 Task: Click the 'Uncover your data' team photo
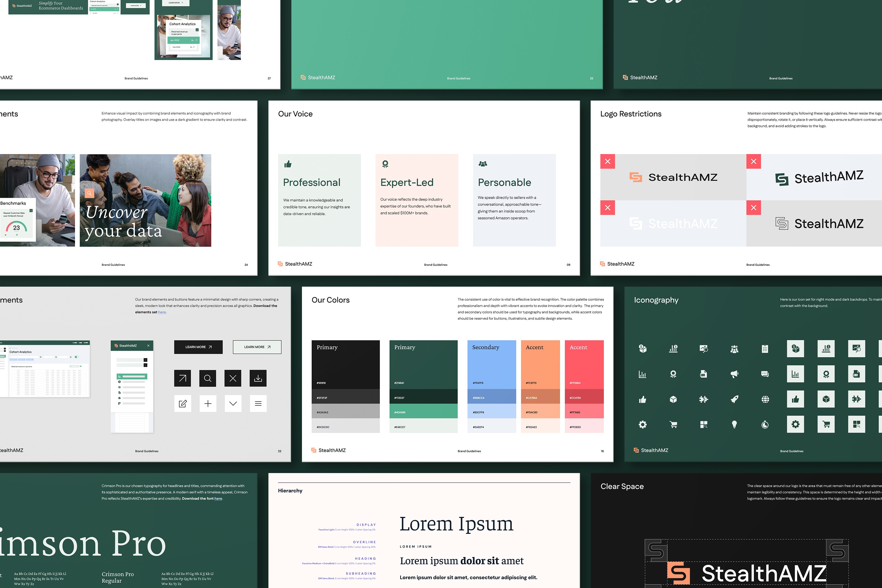(x=146, y=200)
